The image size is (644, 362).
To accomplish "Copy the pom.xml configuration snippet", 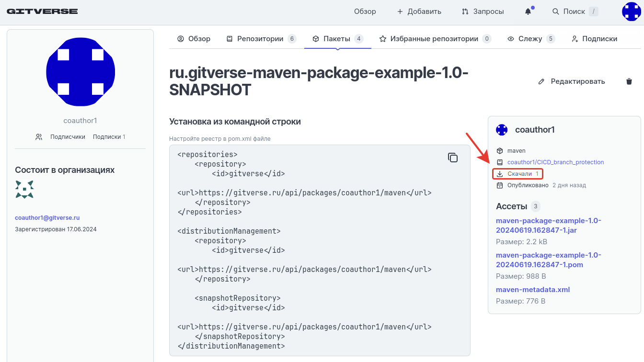I will click(x=453, y=158).
